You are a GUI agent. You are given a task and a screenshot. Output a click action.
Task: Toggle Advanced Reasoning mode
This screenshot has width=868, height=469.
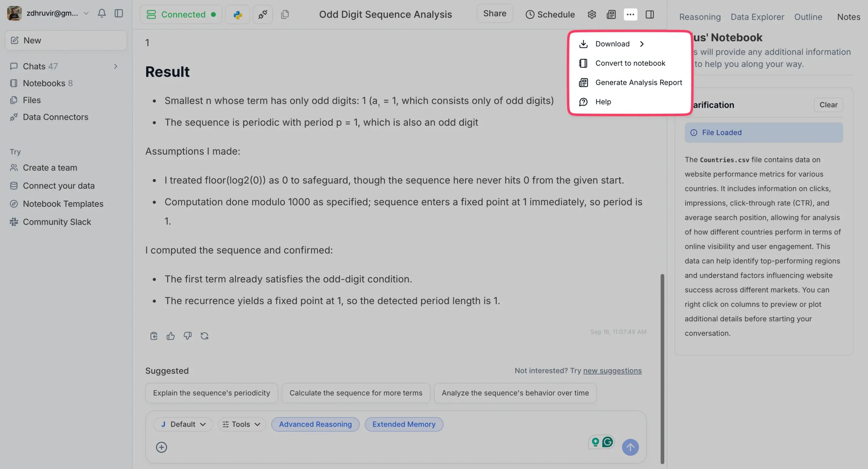tap(315, 424)
